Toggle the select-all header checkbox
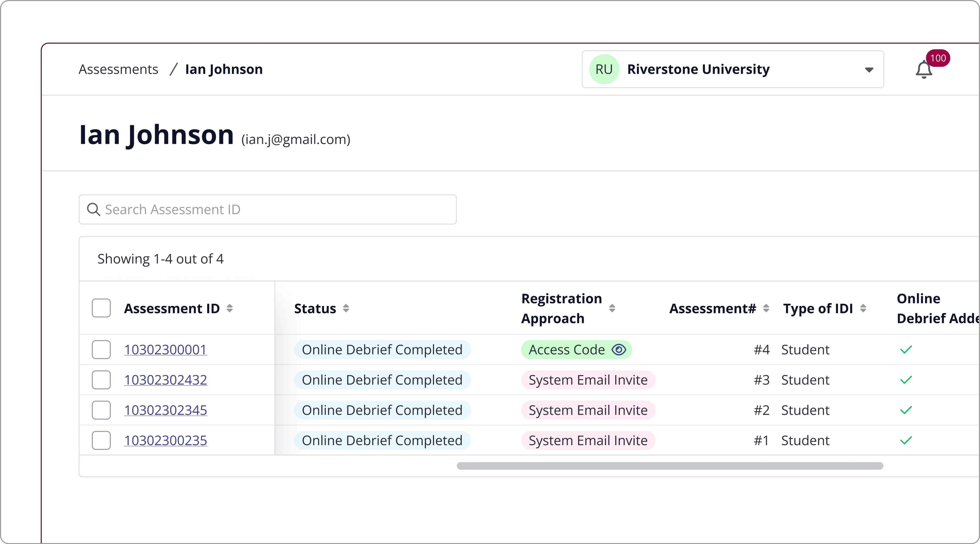The height and width of the screenshot is (544, 980). tap(101, 308)
